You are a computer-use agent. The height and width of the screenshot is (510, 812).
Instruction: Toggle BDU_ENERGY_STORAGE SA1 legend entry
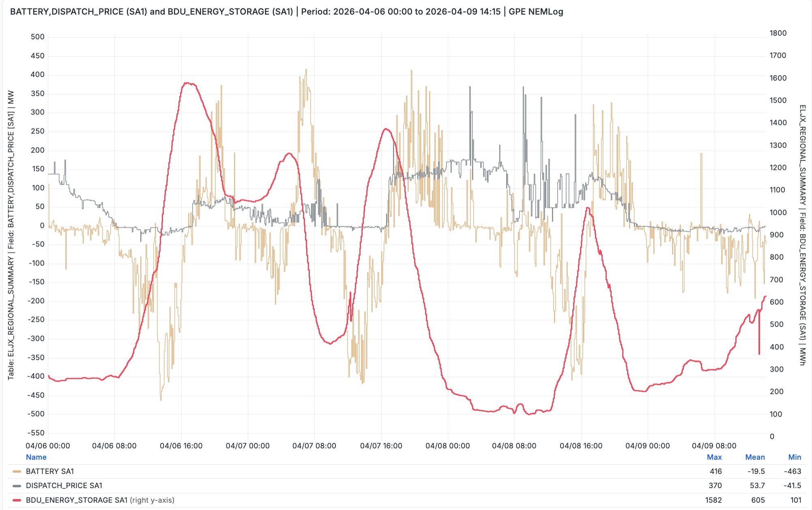[x=76, y=500]
